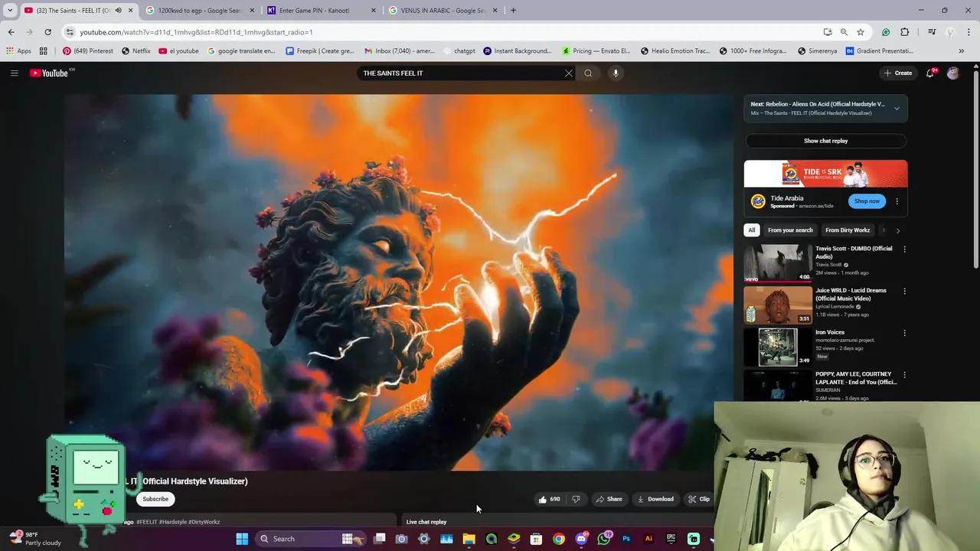
Task: Share the video
Action: 609,499
